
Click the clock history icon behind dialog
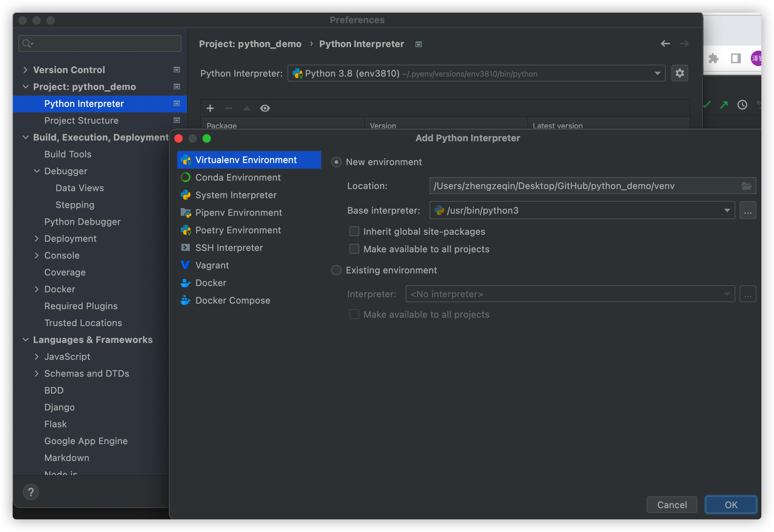[742, 105]
